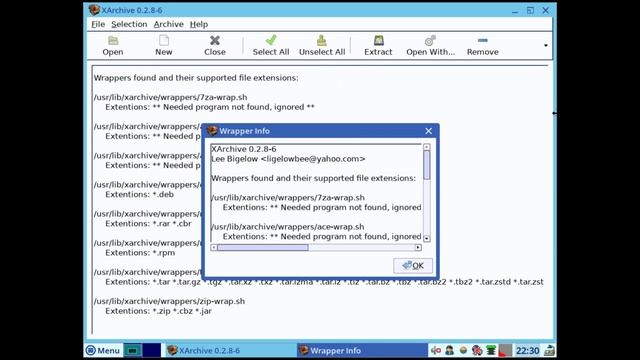Click '/usr/lib/xarchive/wrappers/zip-wrap.sh' line
Image resolution: width=640 pixels, height=360 pixels.
point(169,301)
